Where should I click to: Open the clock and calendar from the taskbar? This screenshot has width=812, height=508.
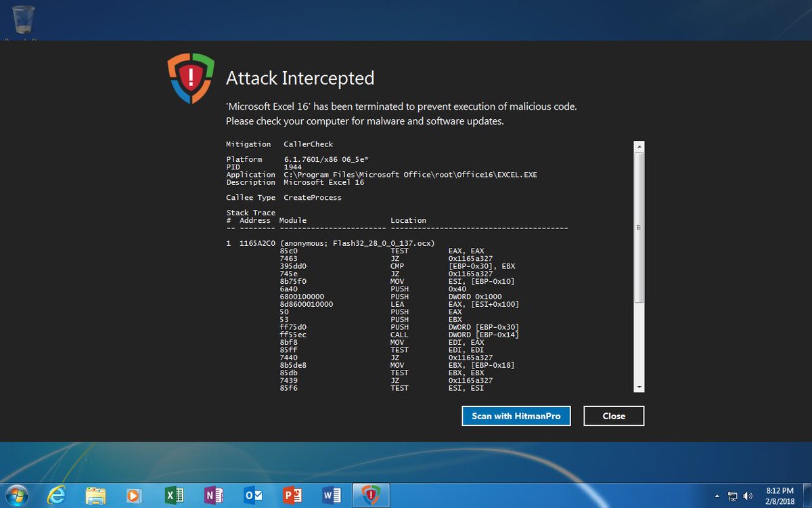coord(780,495)
